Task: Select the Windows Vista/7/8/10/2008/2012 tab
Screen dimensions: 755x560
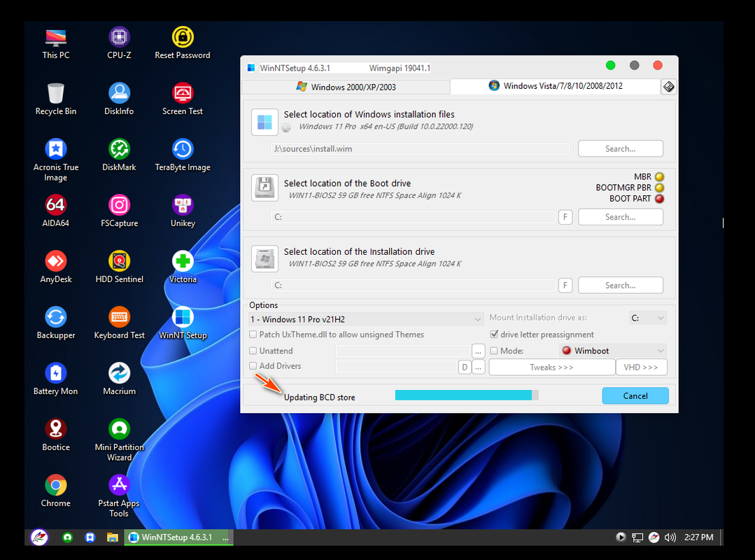Action: (x=555, y=86)
